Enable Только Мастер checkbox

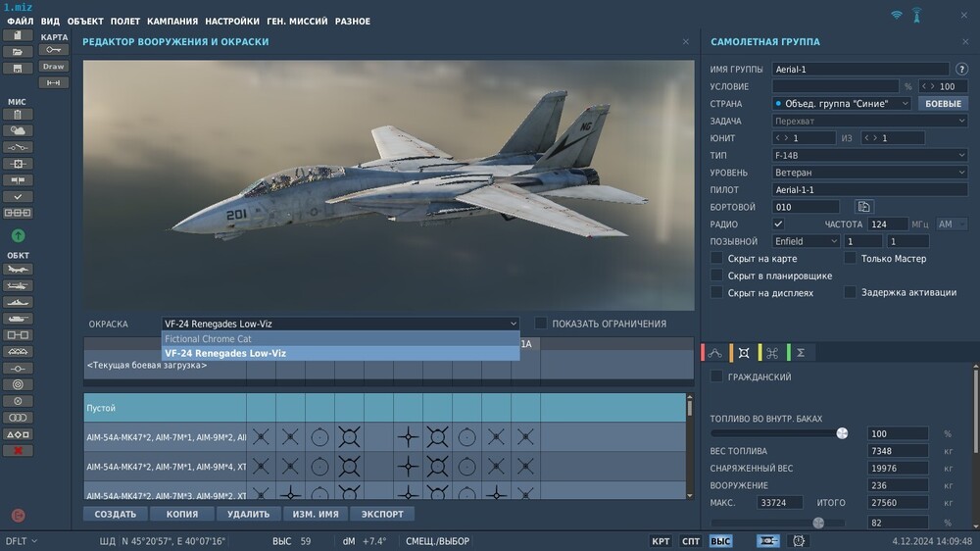pyautogui.click(x=850, y=258)
